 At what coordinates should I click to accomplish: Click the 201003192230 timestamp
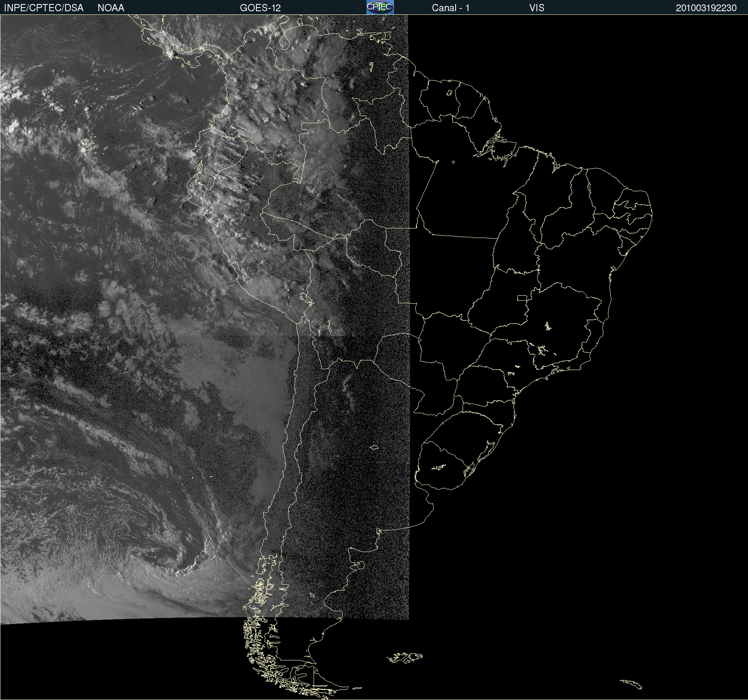pos(706,8)
